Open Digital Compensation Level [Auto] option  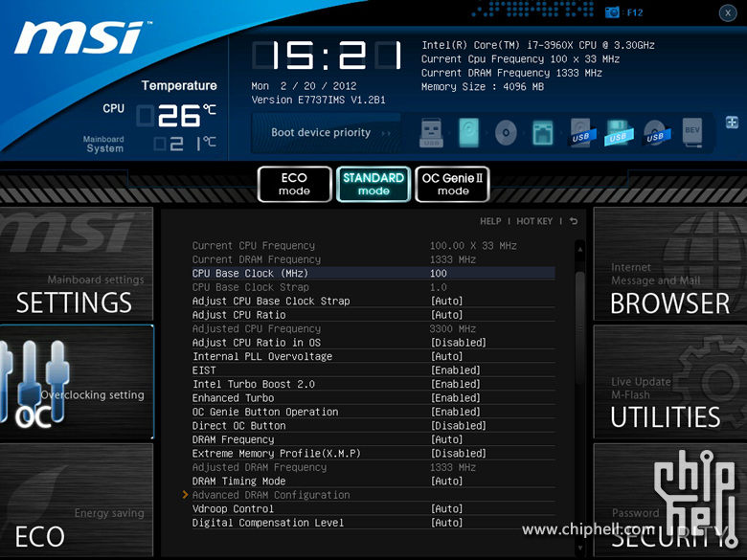(446, 523)
